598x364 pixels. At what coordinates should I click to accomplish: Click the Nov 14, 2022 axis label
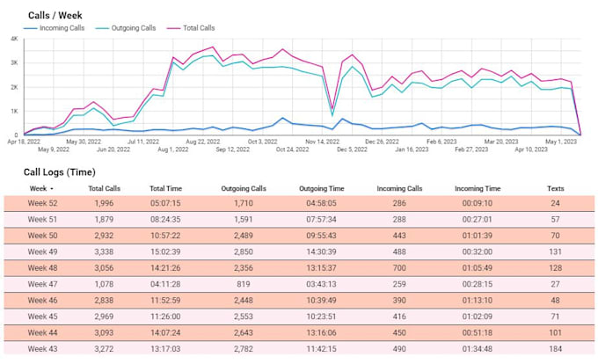[x=322, y=142]
